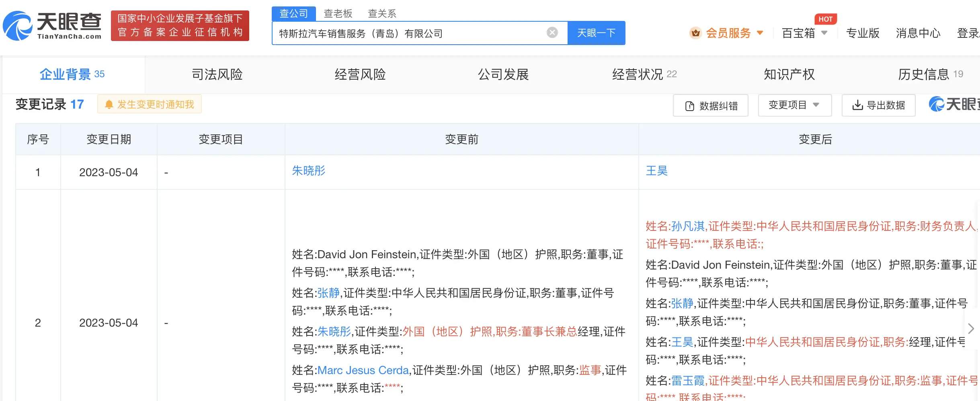Image resolution: width=980 pixels, height=401 pixels.
Task: Click the 天眼一下 search button
Action: [x=597, y=33]
